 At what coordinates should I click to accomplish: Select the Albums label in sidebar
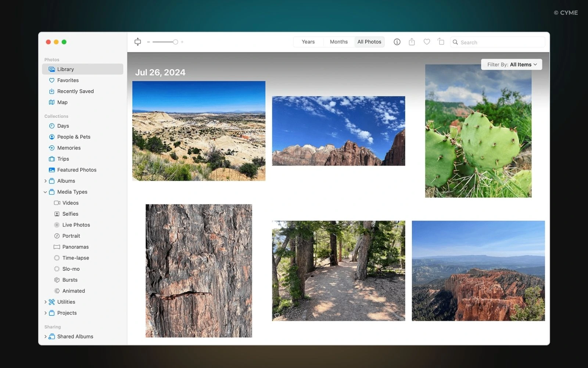click(x=66, y=181)
